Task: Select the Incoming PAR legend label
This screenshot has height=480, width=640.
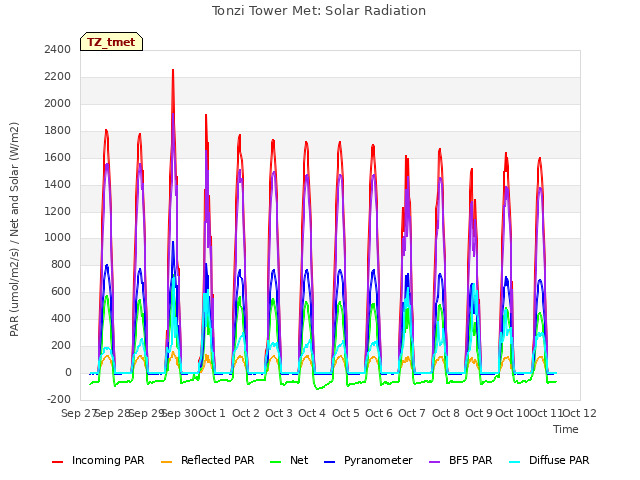Action: (108, 460)
